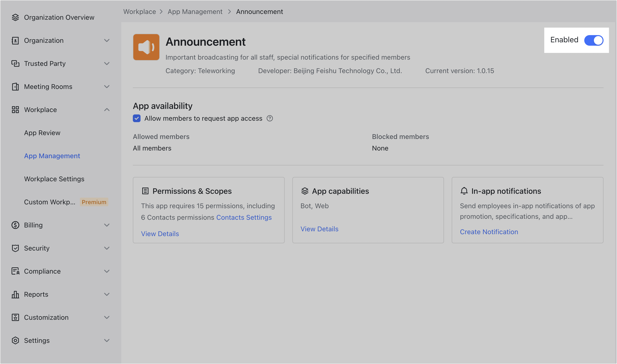Open Create Notification link
Viewport: 617px width, 364px height.
pyautogui.click(x=489, y=232)
